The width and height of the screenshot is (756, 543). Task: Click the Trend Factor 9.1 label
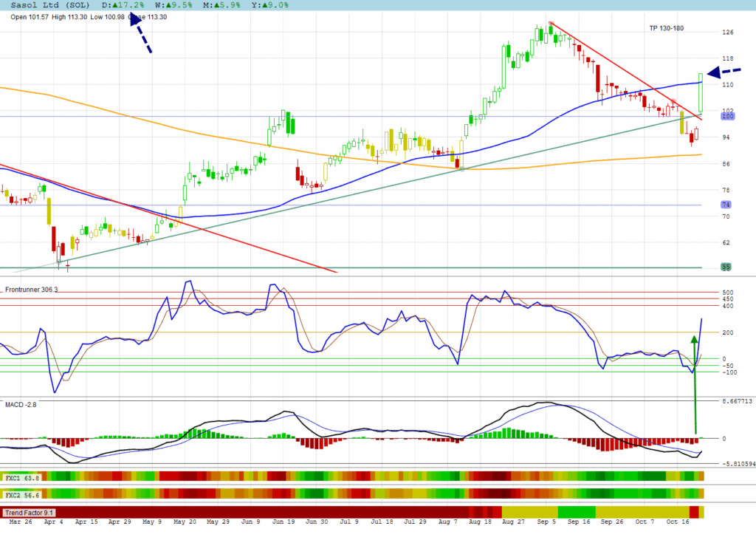pos(29,513)
